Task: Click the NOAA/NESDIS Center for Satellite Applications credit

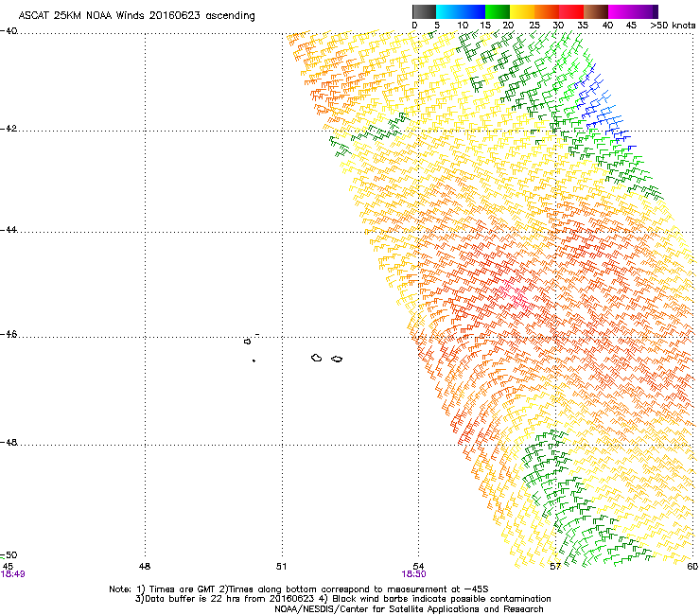Action: [x=409, y=609]
